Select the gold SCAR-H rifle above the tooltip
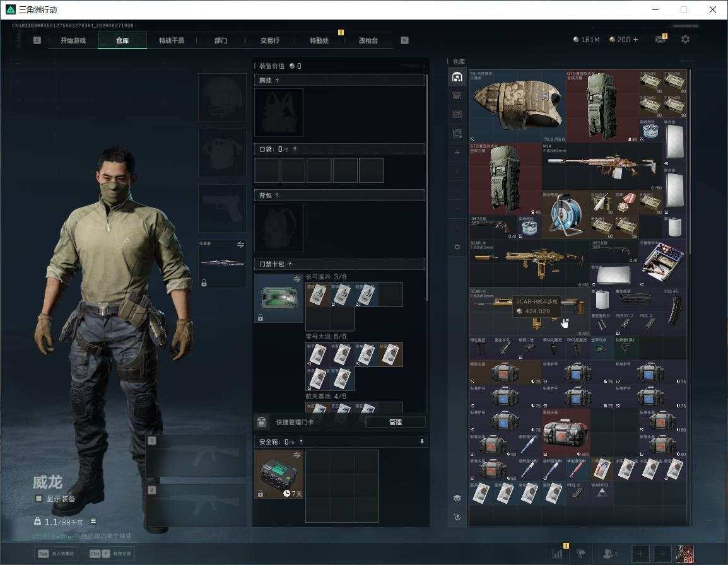 pos(529,263)
